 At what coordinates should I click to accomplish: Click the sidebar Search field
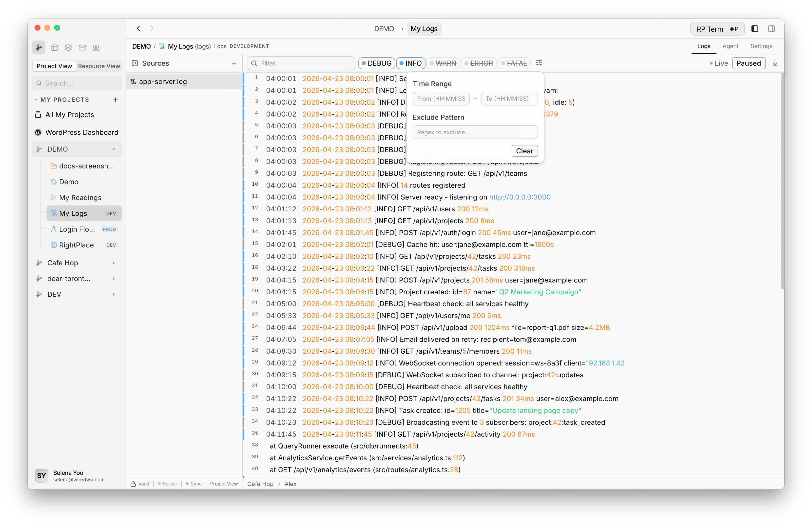tap(77, 83)
